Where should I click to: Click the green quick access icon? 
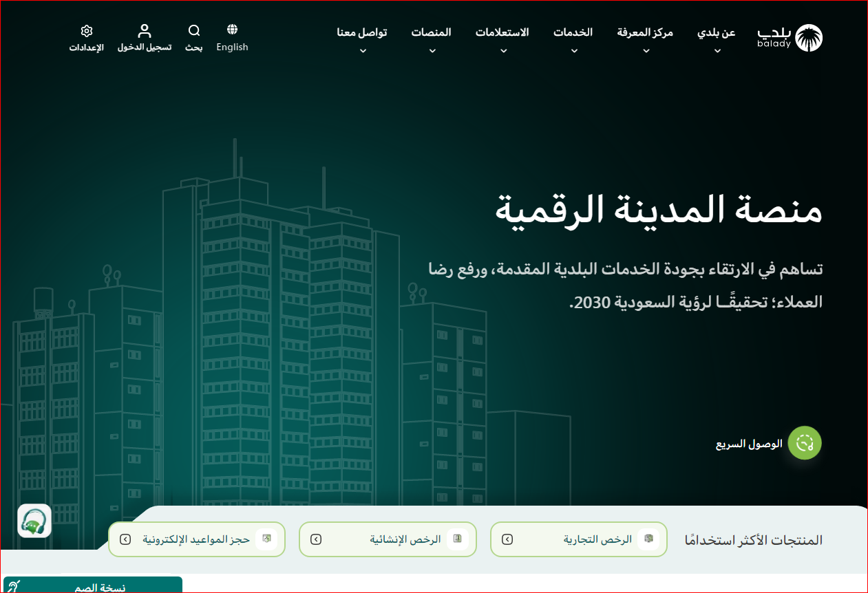[805, 443]
